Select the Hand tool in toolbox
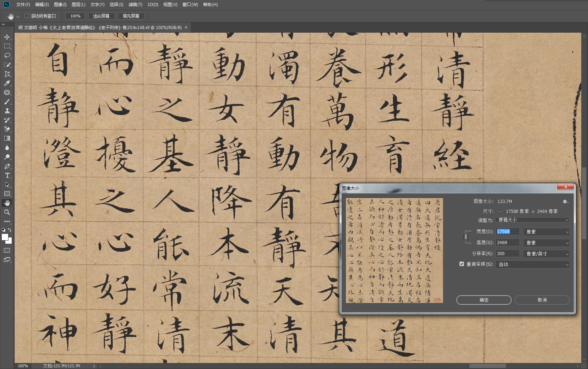Screen dimensions: 588x369 pos(7,203)
